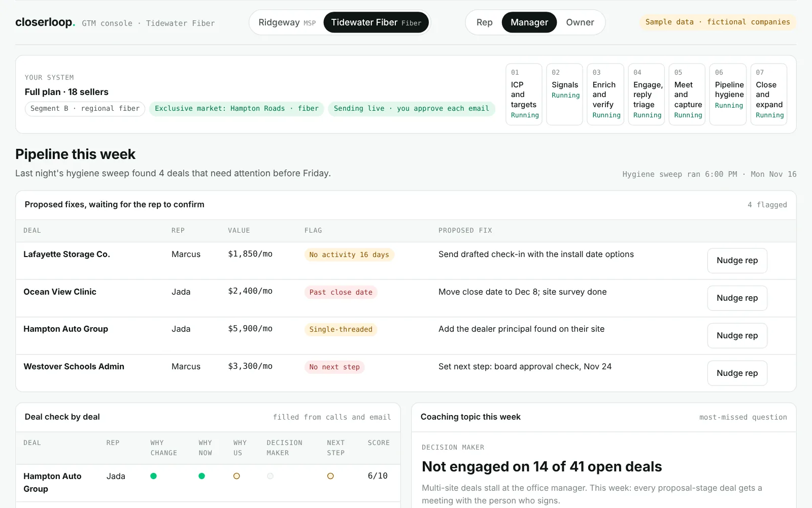
Task: Open step 06 Pipeline hygiene card
Action: click(x=728, y=94)
